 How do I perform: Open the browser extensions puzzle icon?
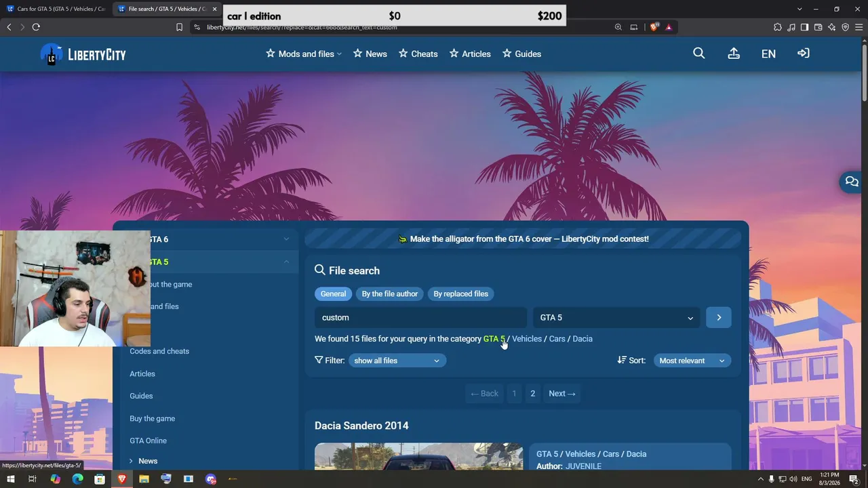coord(778,27)
